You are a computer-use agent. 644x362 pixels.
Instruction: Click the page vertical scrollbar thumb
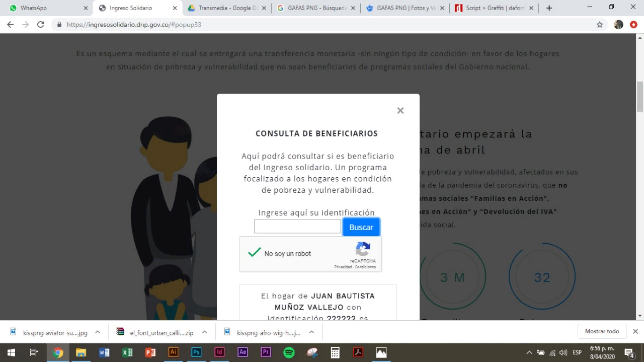pyautogui.click(x=640, y=96)
